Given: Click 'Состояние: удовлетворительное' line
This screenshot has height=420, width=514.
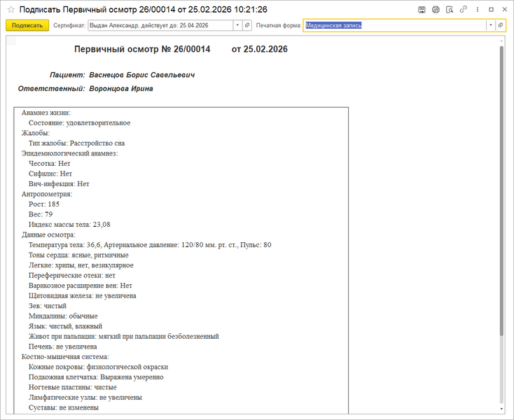Looking at the screenshot, I should coord(79,123).
